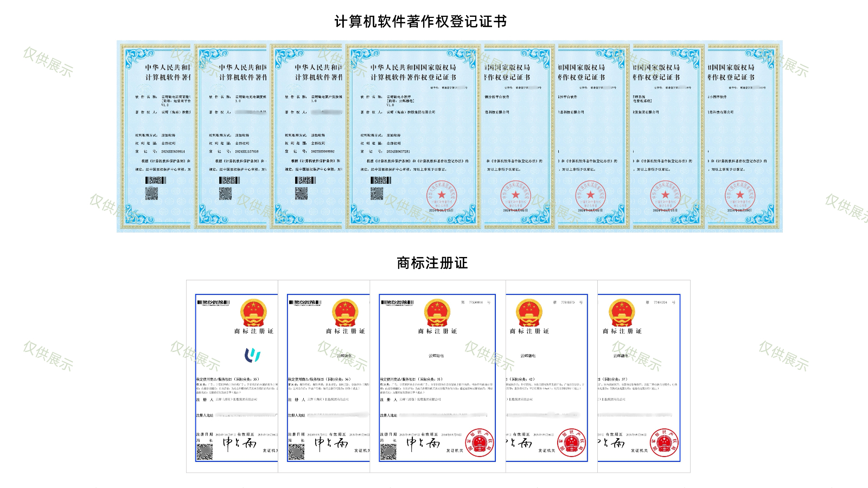Click QR code on certificate 2024SR0637281
The height and width of the screenshot is (488, 868).
(376, 194)
